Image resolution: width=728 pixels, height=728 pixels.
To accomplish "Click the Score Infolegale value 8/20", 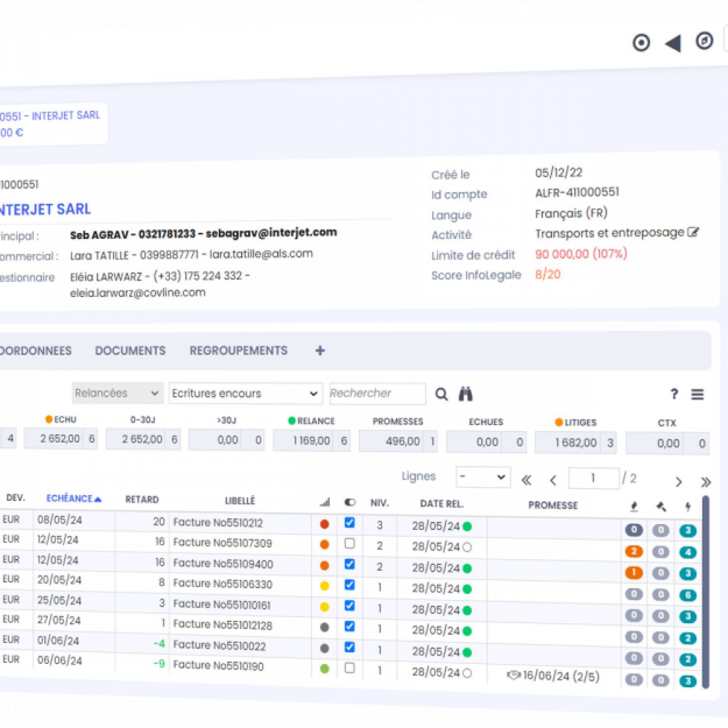I will (547, 274).
